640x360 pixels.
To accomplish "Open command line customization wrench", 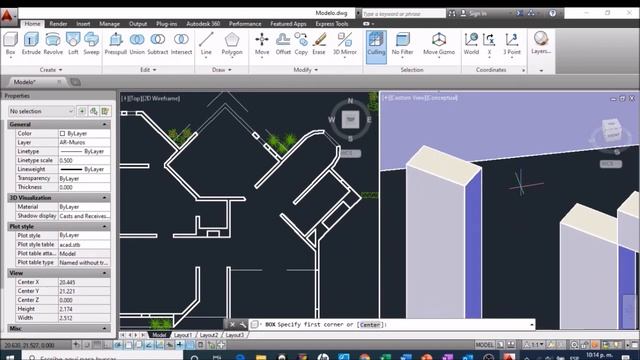I will tap(242, 324).
